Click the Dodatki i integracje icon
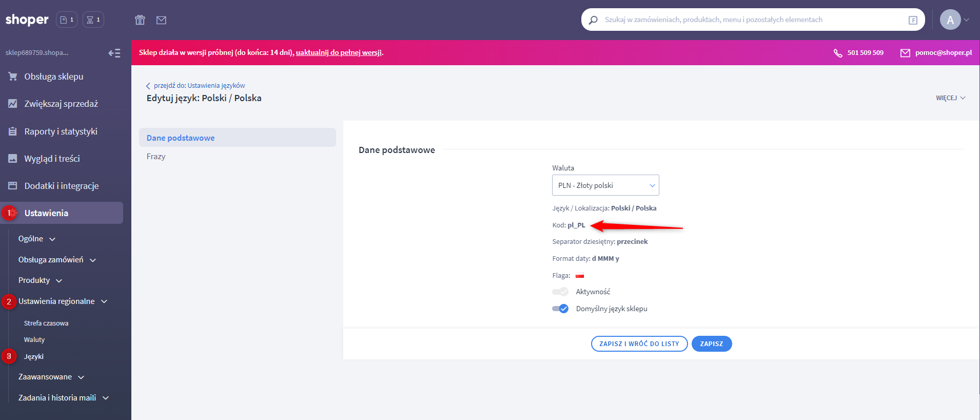The image size is (980, 420). (x=13, y=186)
